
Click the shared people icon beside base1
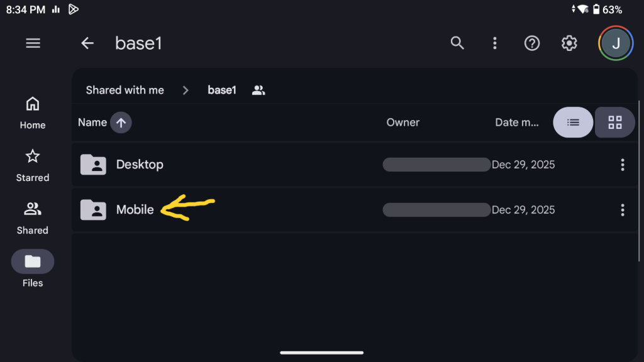[x=258, y=90]
